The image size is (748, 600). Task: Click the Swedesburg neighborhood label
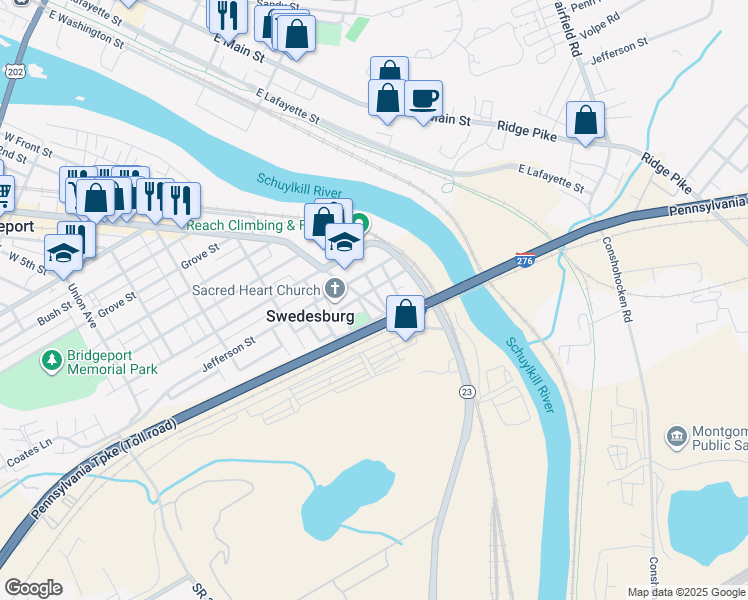click(310, 316)
